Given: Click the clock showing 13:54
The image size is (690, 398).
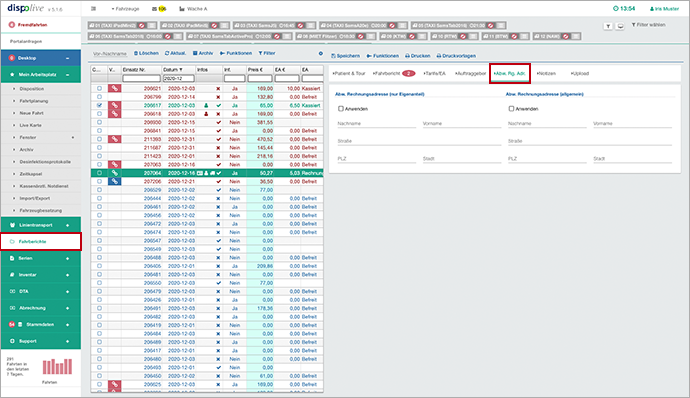Looking at the screenshot, I should [x=624, y=9].
